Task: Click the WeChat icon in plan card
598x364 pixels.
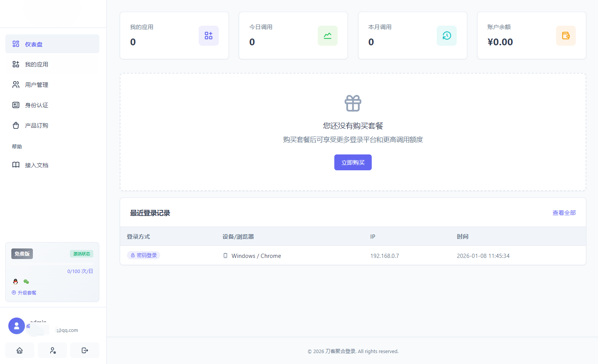Action: coord(26,282)
